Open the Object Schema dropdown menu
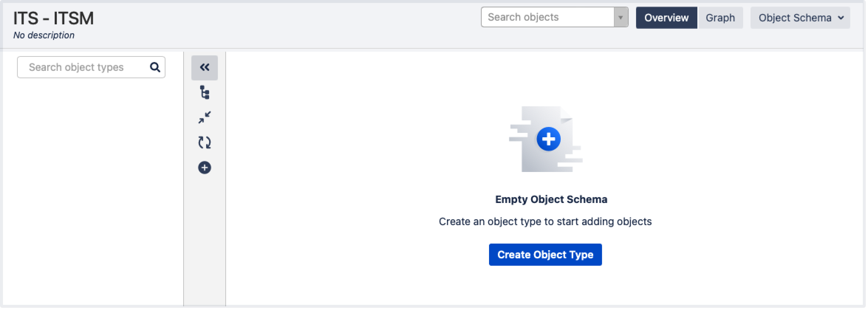 pyautogui.click(x=795, y=18)
